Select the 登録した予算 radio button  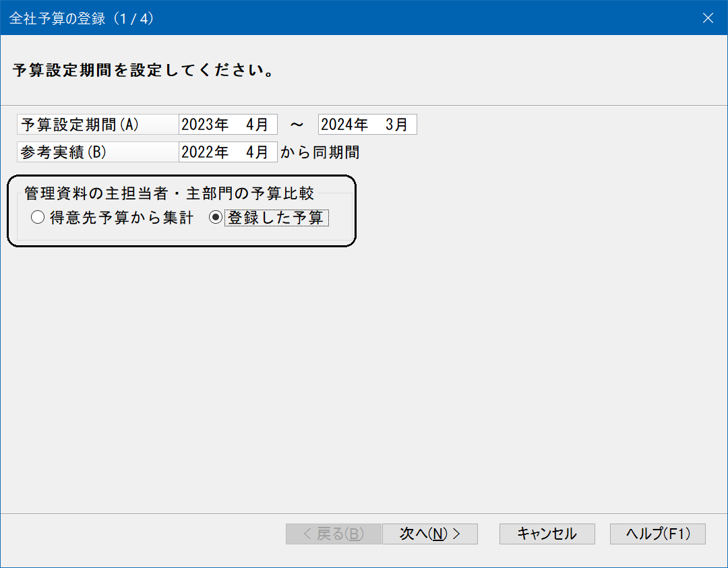pos(216,218)
